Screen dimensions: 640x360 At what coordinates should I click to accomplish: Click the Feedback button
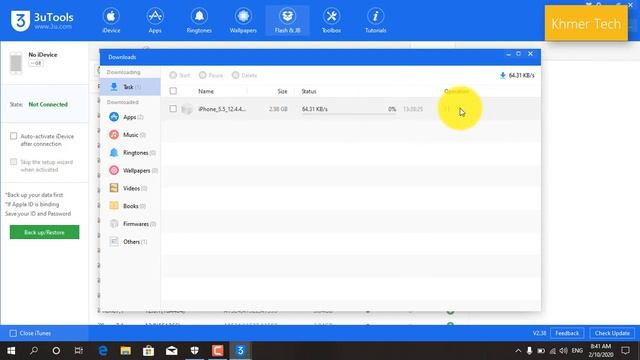click(x=567, y=333)
